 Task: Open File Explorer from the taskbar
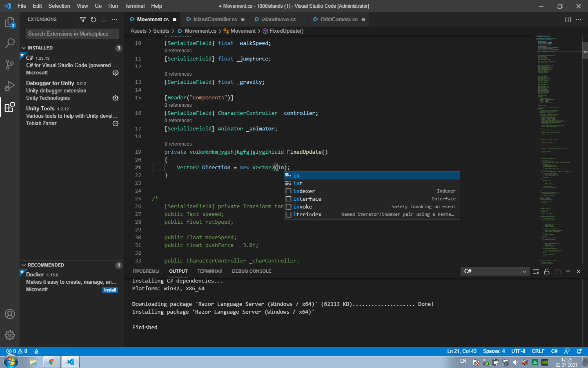click(x=33, y=362)
